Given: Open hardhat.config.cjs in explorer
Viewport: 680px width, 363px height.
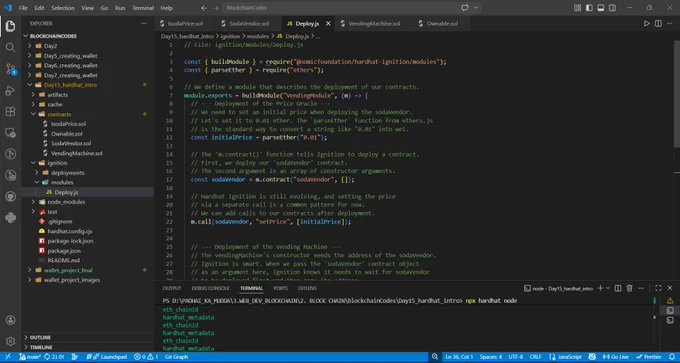Looking at the screenshot, I should tap(70, 231).
